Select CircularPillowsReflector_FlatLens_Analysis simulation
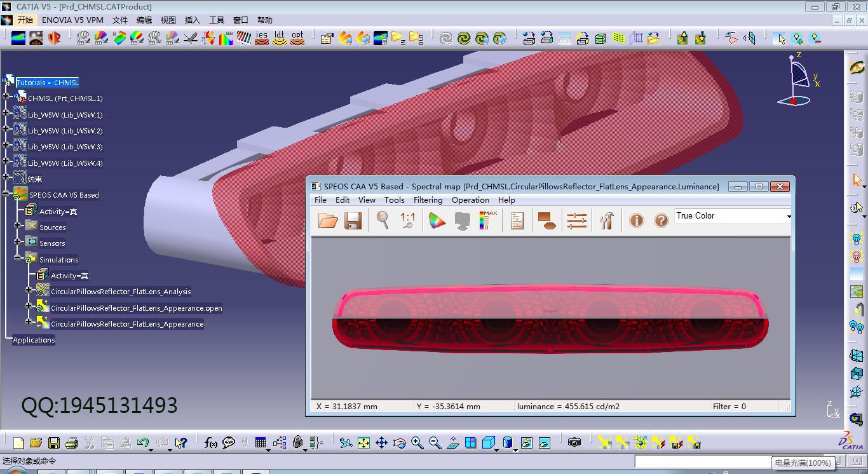Screen dimensions: 868x474 (121, 292)
